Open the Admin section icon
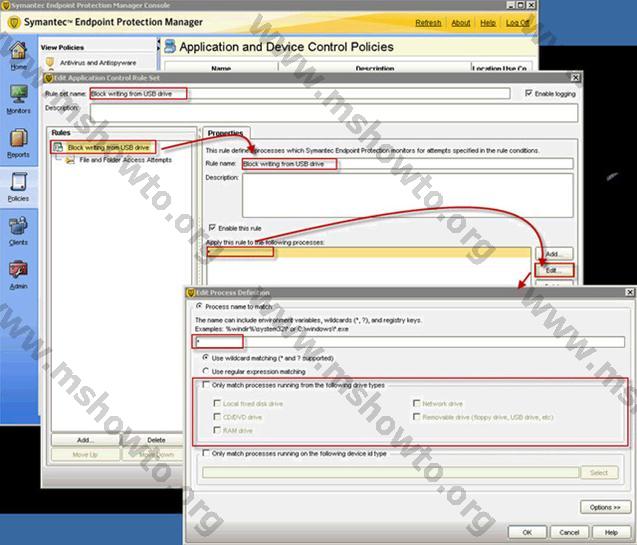The image size is (637, 545). pos(19,270)
